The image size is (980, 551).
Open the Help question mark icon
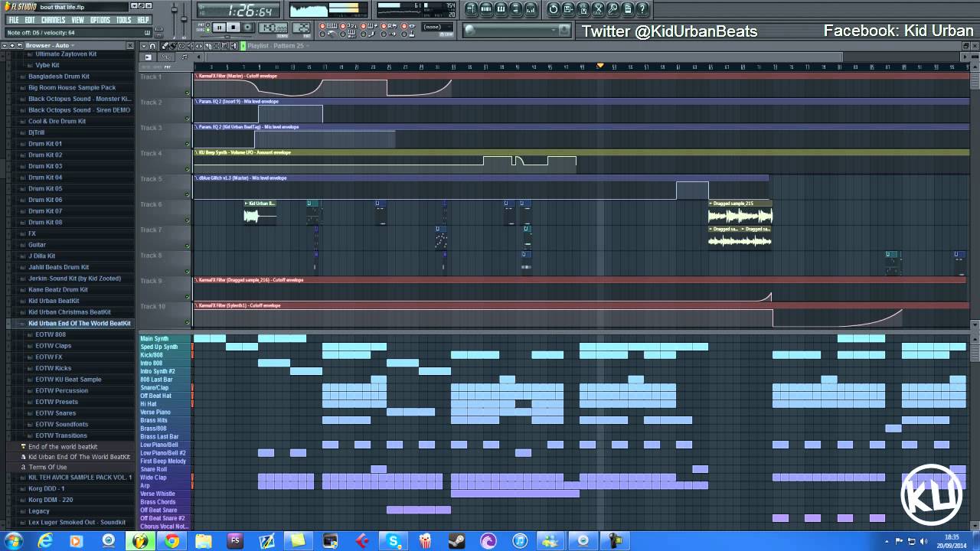(x=642, y=9)
